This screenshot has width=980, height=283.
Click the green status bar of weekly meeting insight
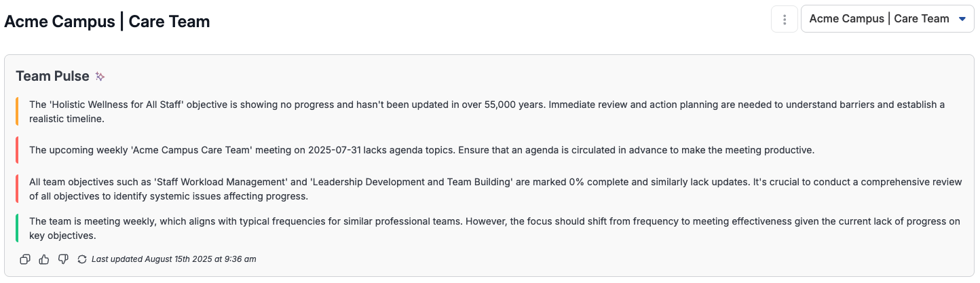17,228
